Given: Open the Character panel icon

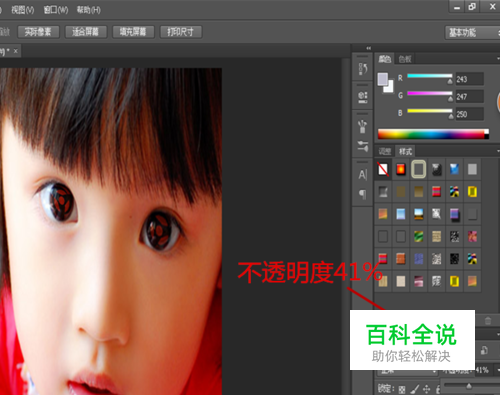Looking at the screenshot, I should [x=363, y=175].
